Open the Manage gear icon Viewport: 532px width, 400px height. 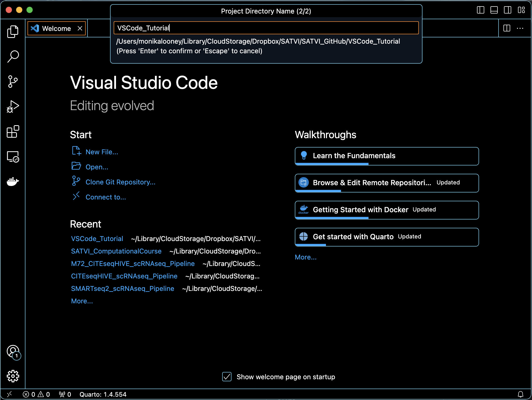point(13,376)
